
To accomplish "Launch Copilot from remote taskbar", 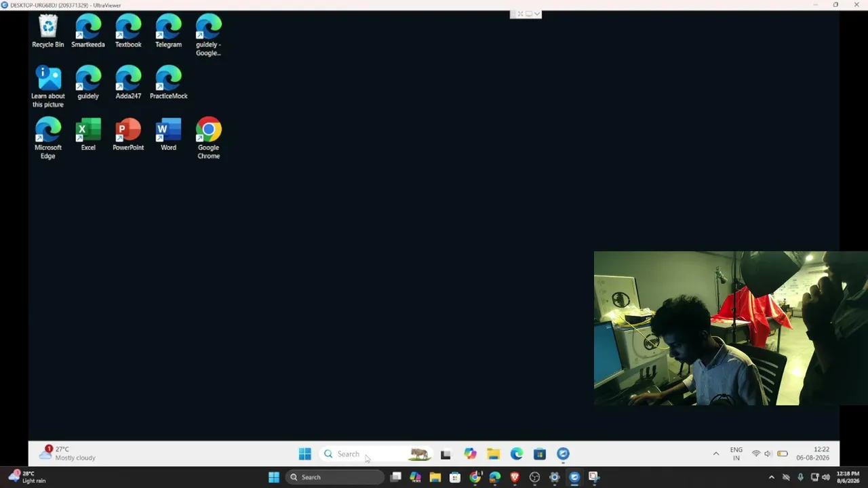I will (470, 454).
